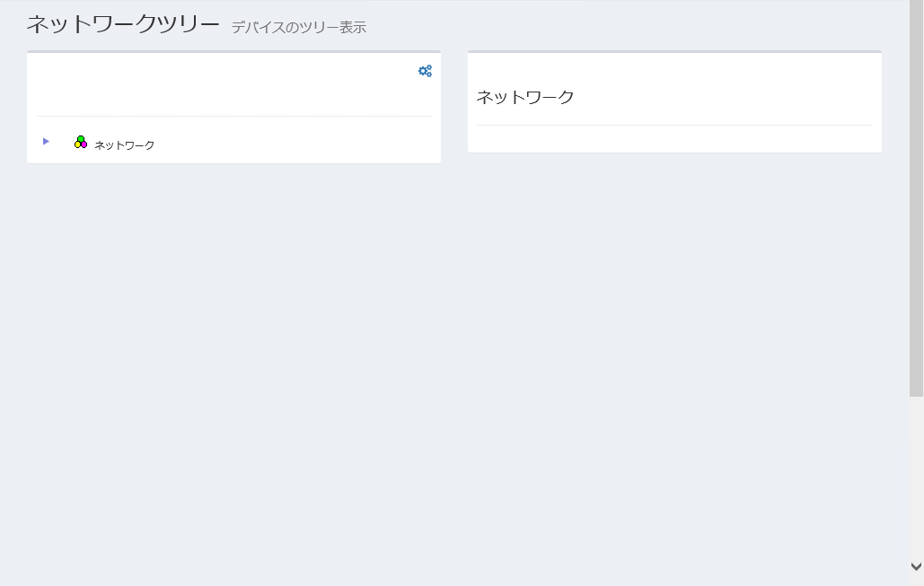Viewport: 924px width, 586px height.
Task: Click the ネットワークツリー page title
Action: [x=123, y=24]
